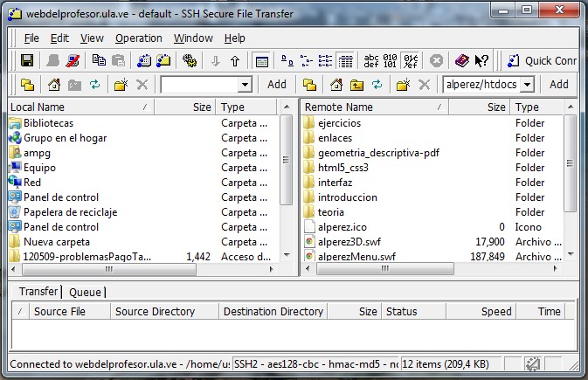The image size is (588, 380).
Task: Sort by Remote Name column header
Action: [x=374, y=107]
